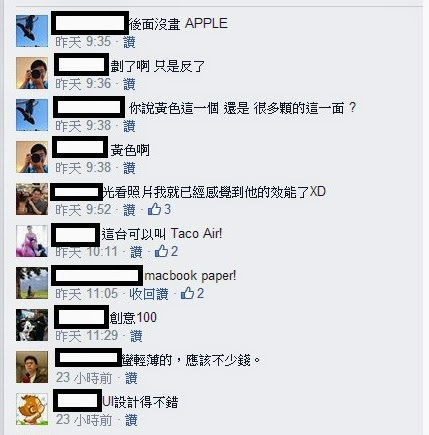Open the camera-holding avatar on 9:36 comment
The height and width of the screenshot is (435, 429).
point(32,73)
